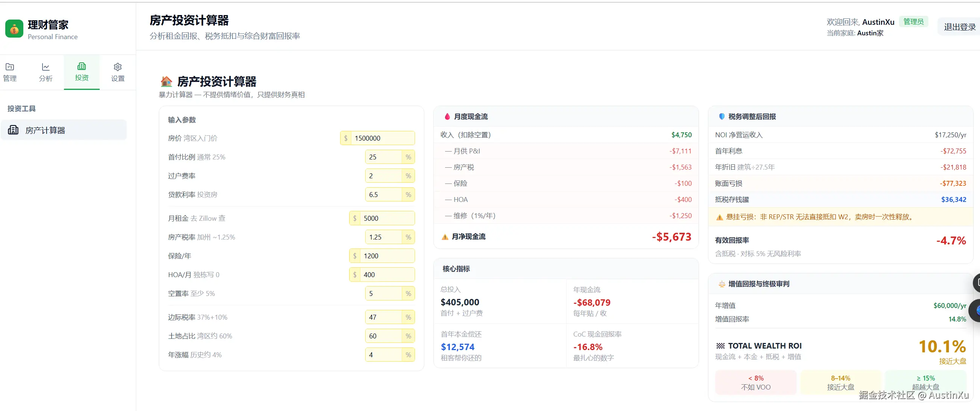
Task: Switch to the 分析 tab
Action: 46,72
